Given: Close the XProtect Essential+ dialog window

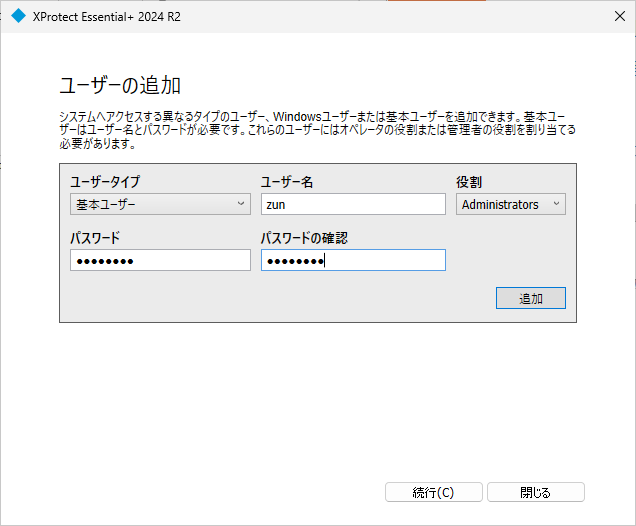Looking at the screenshot, I should (619, 16).
